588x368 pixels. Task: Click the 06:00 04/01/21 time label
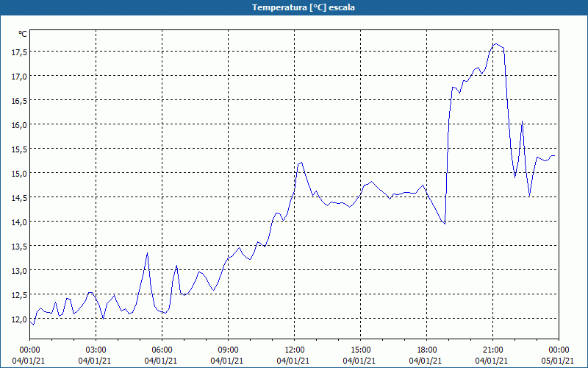click(161, 355)
